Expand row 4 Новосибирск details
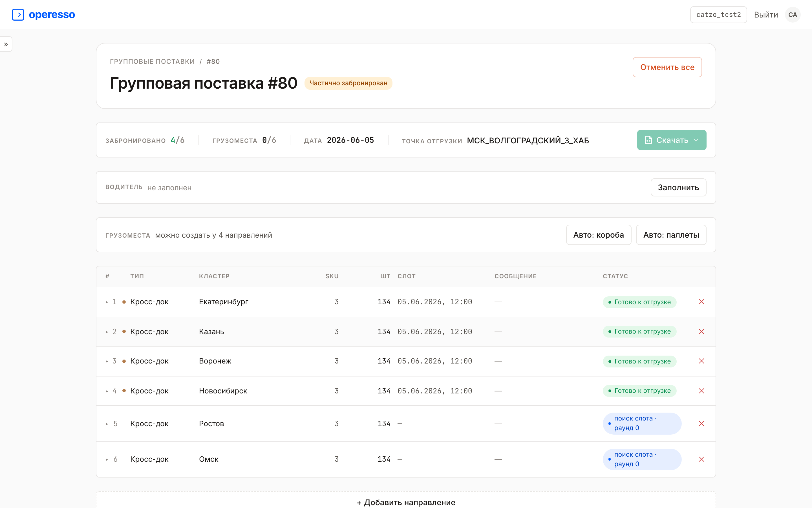 pos(107,391)
